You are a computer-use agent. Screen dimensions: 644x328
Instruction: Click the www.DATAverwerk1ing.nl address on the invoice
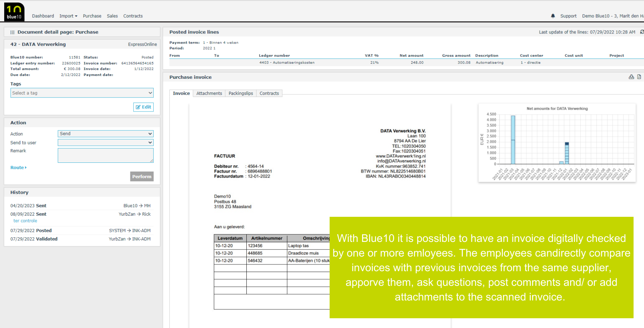[401, 156]
